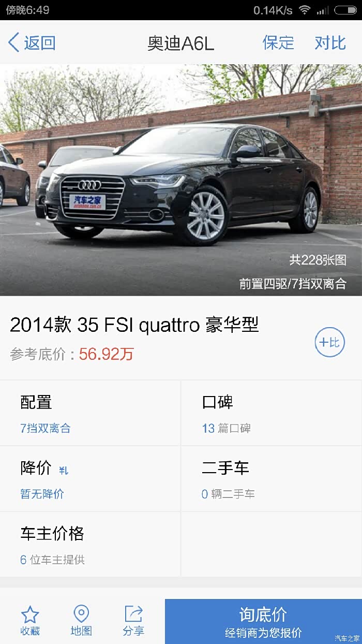View 二手车 used car listings
Screen dimensions: 362x644
(x=271, y=479)
